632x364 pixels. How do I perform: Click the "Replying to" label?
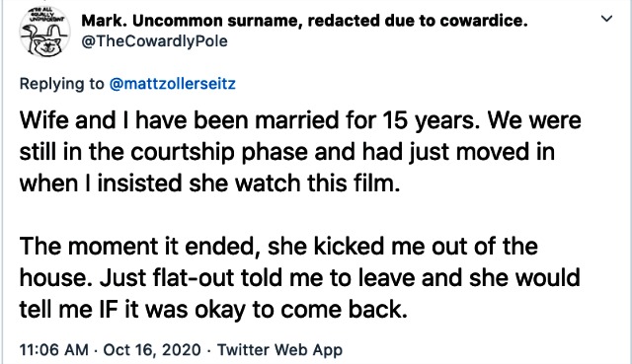61,84
